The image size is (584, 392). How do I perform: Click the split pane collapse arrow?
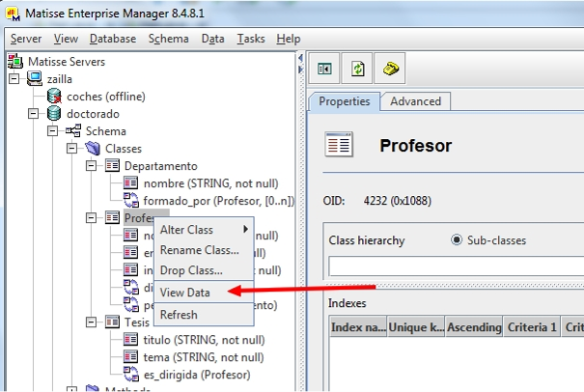coord(300,58)
